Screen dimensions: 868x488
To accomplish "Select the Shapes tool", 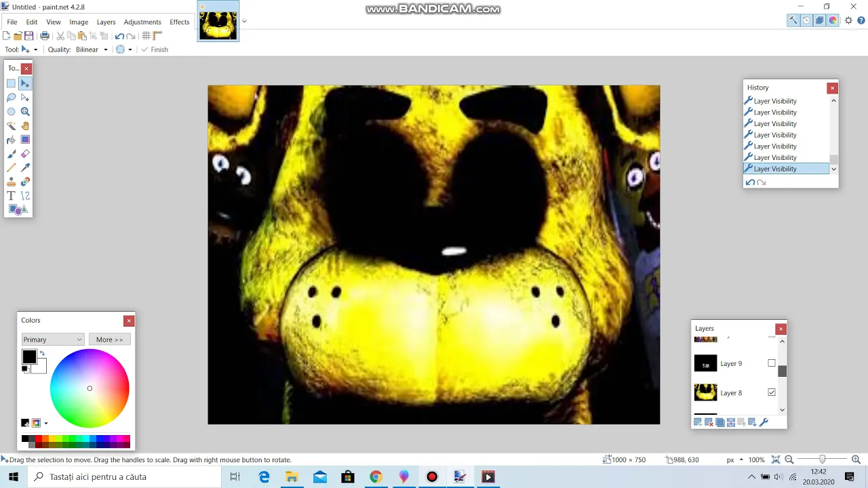I will [18, 209].
